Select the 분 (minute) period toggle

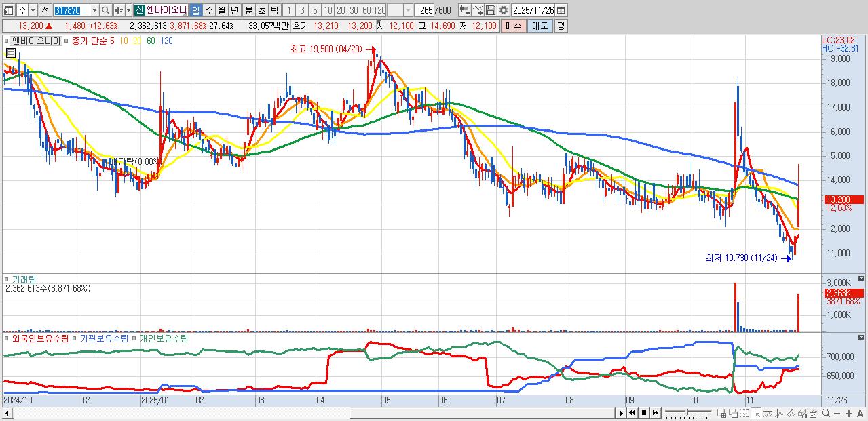(x=248, y=10)
